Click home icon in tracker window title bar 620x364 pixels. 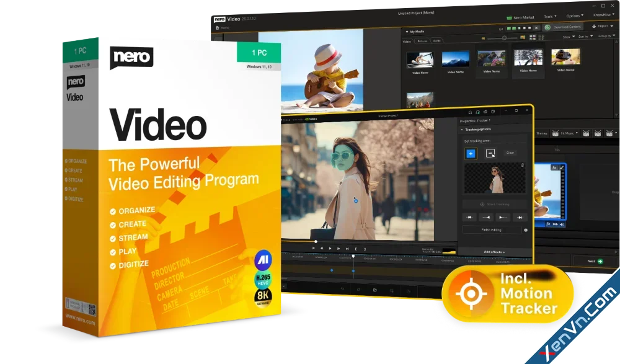point(470,113)
